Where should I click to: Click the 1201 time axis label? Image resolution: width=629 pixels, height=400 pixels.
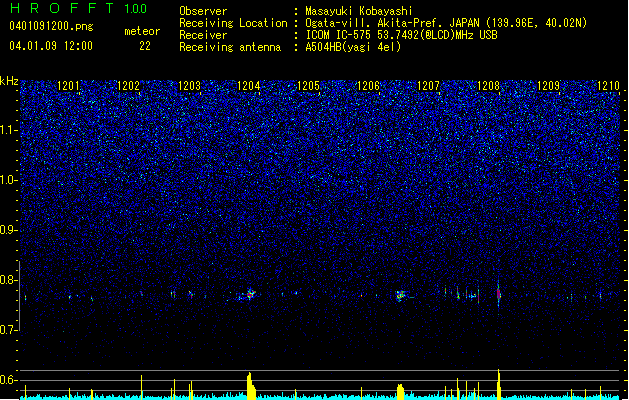68,85
